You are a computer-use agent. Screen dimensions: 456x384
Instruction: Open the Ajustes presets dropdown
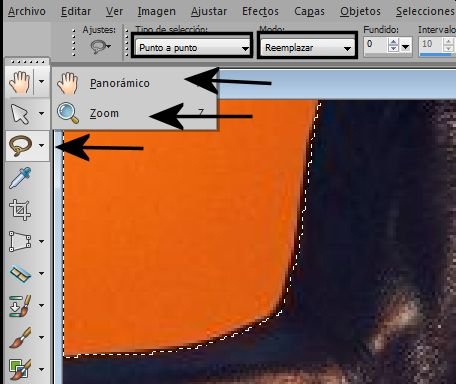101,47
